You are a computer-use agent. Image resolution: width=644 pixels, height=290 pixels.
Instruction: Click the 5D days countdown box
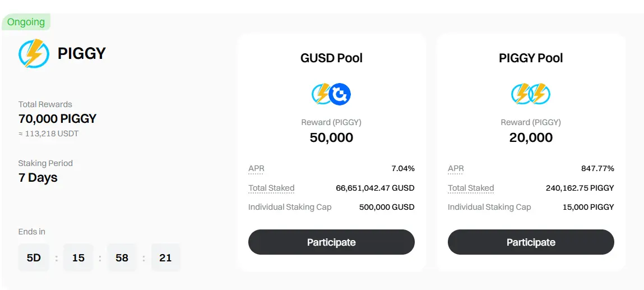pyautogui.click(x=34, y=258)
